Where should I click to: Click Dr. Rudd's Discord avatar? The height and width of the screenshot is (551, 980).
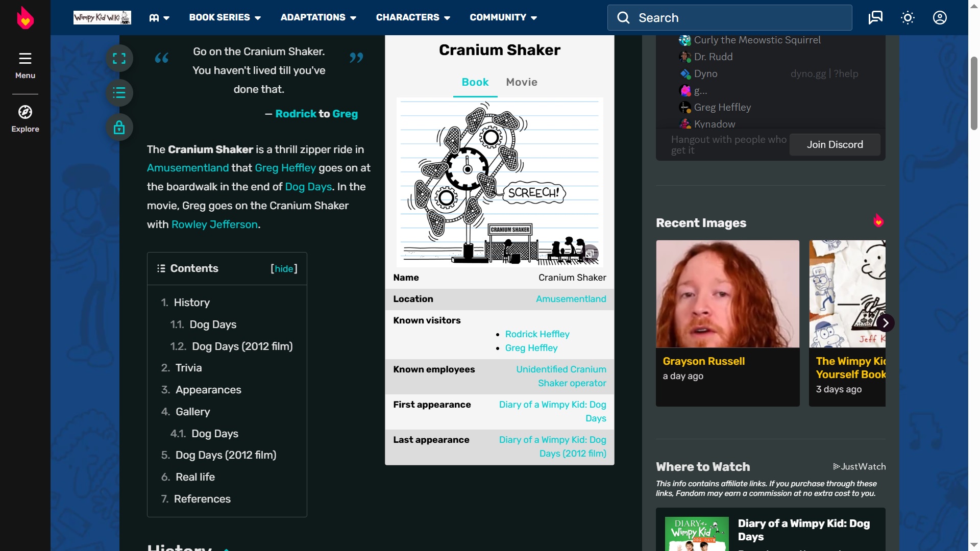pos(685,57)
